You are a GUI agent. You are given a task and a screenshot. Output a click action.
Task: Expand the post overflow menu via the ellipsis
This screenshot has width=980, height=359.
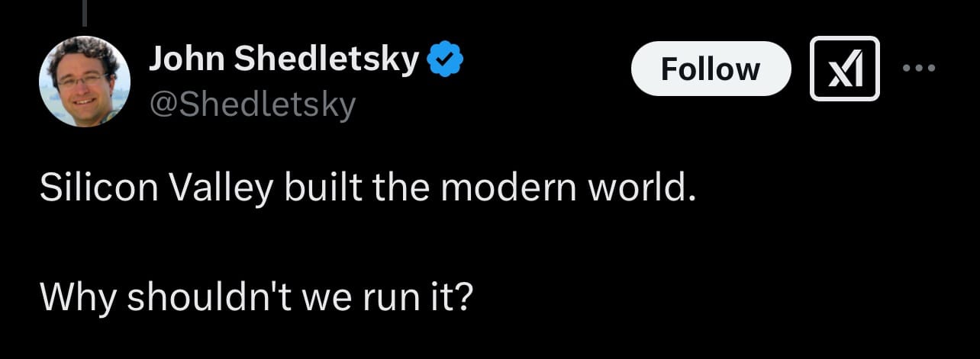pyautogui.click(x=918, y=69)
